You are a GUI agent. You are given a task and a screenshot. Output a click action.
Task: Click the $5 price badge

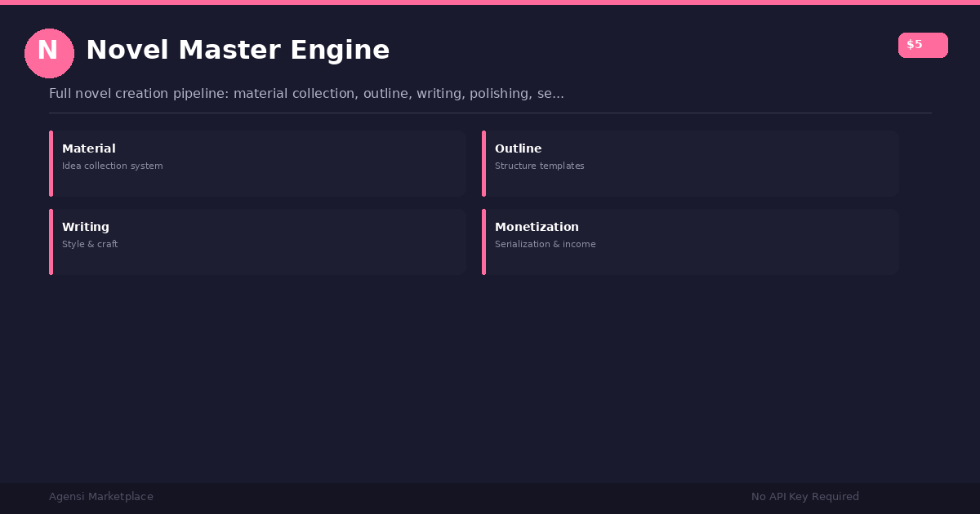tap(923, 45)
